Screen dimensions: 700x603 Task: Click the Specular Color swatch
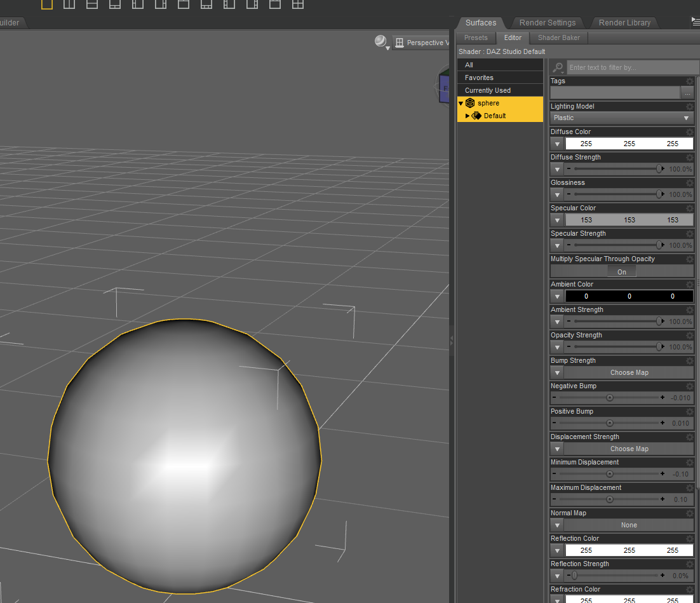click(629, 220)
